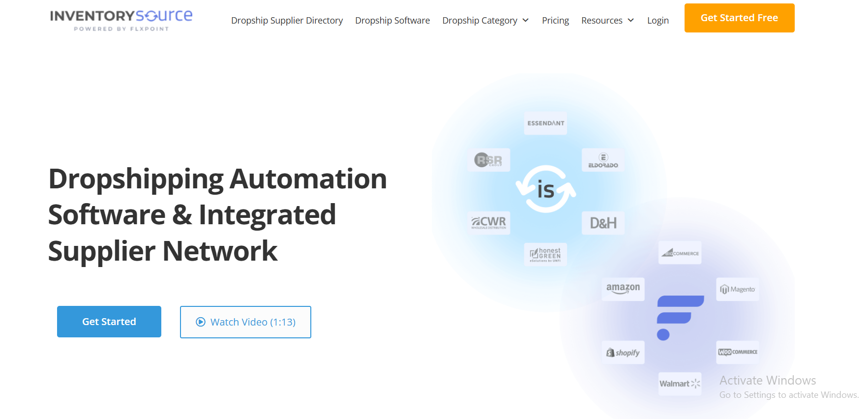Click the Magento integration logo
868x419 pixels.
(737, 289)
